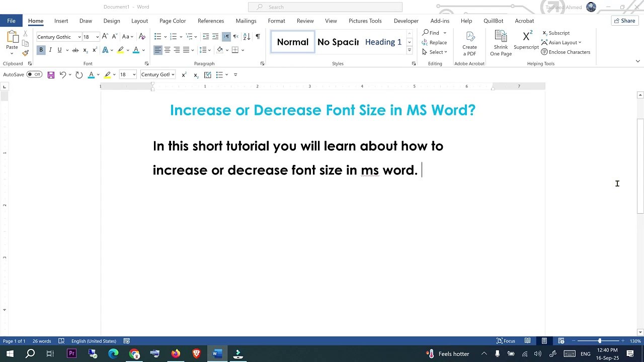Click ribbon font color red A swatch
Viewport: 644px width, 362px height.
coord(136,50)
